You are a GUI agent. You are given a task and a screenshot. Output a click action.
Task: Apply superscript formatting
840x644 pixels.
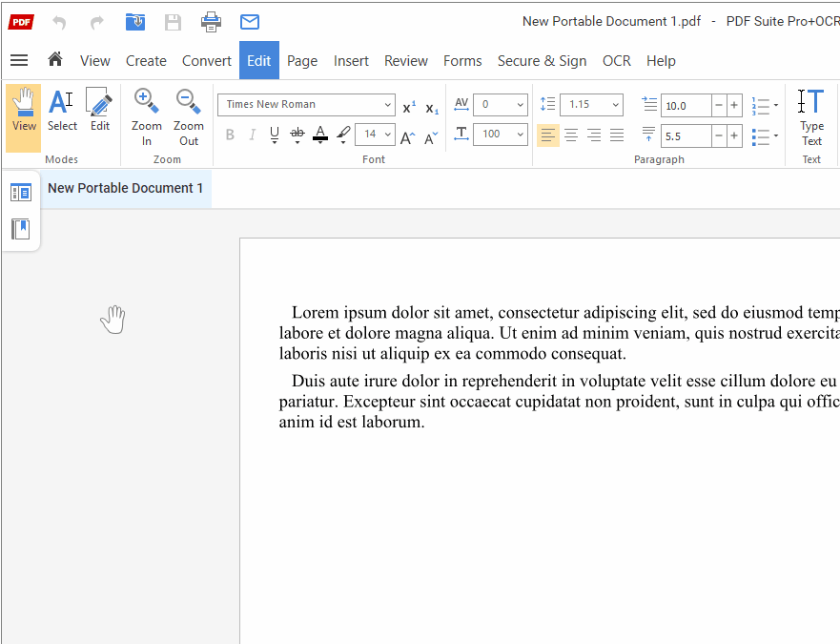point(409,107)
